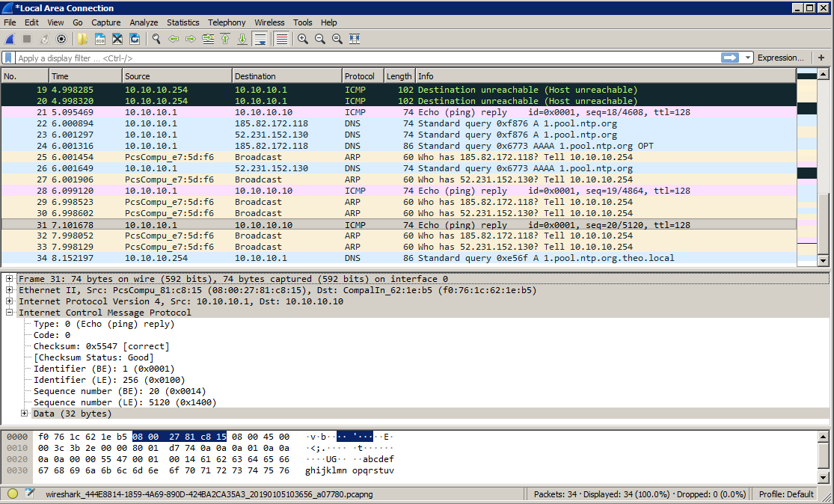Reload this capture file

pos(135,38)
